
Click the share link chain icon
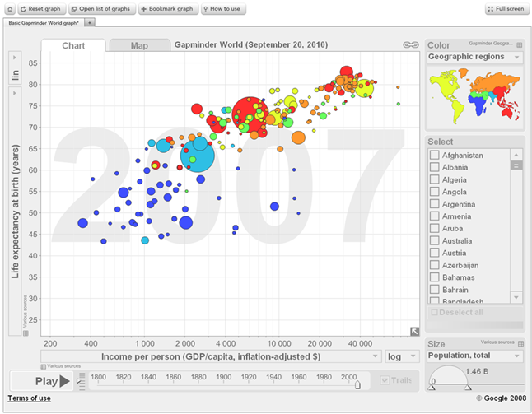tap(411, 44)
